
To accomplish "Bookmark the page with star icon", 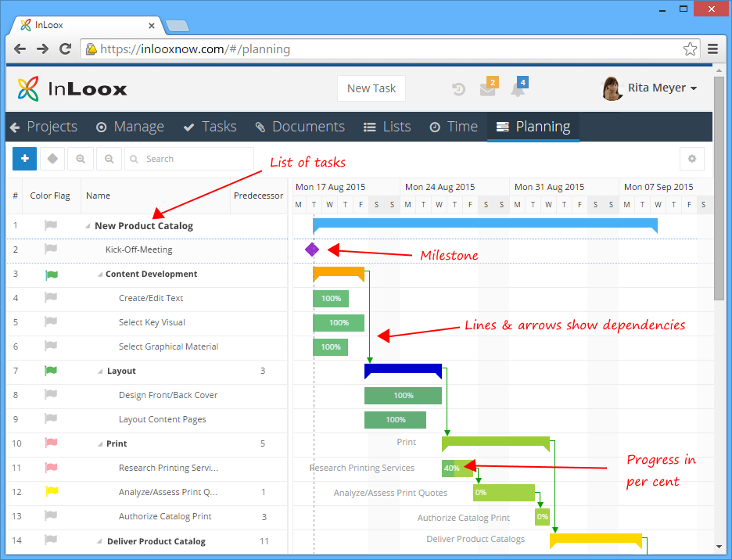I will (690, 49).
